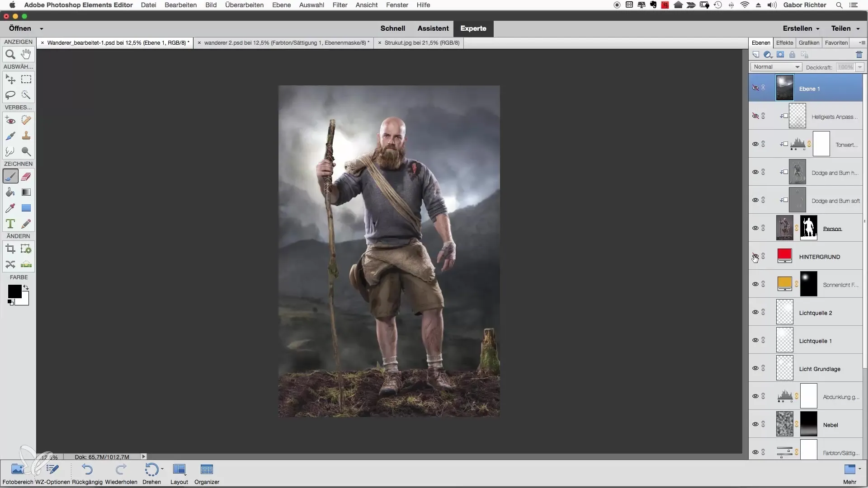Open the Deckkraft opacity dropdown arrow
This screenshot has width=868, height=488.
coord(860,67)
